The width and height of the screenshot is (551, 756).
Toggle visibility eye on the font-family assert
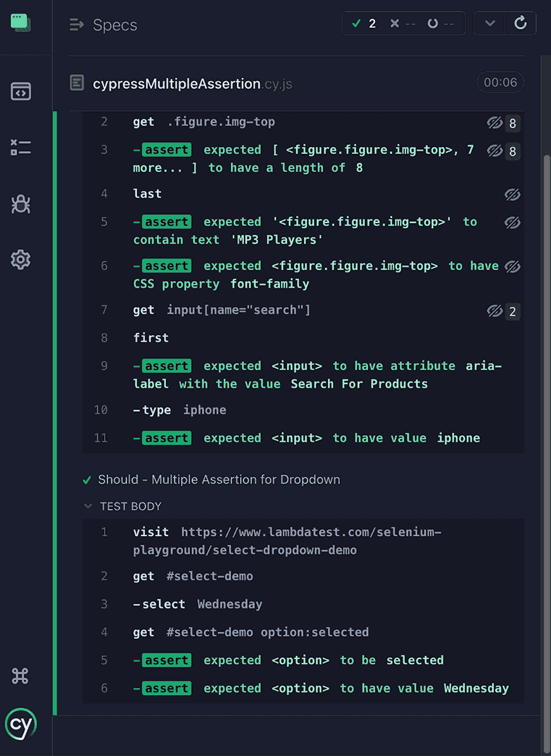[512, 266]
